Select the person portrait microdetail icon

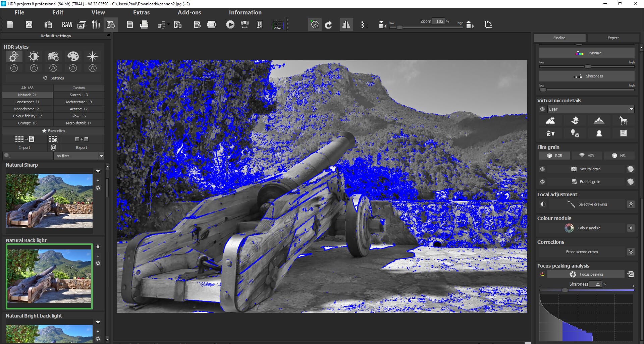(x=599, y=133)
